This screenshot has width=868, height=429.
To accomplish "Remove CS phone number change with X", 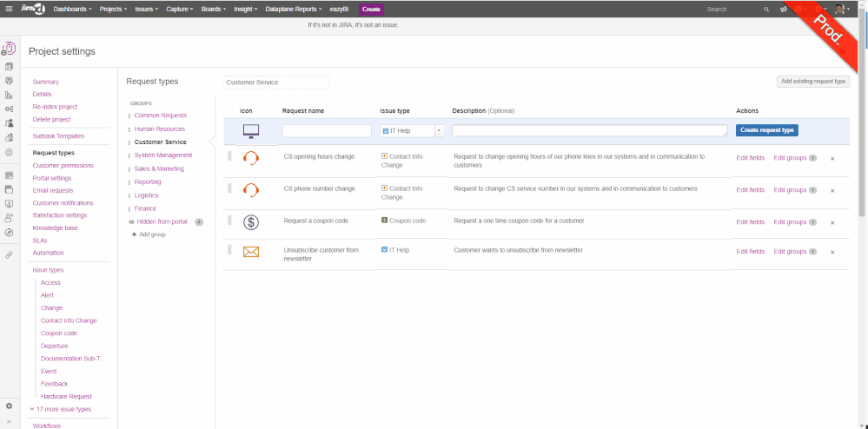I will pos(832,190).
